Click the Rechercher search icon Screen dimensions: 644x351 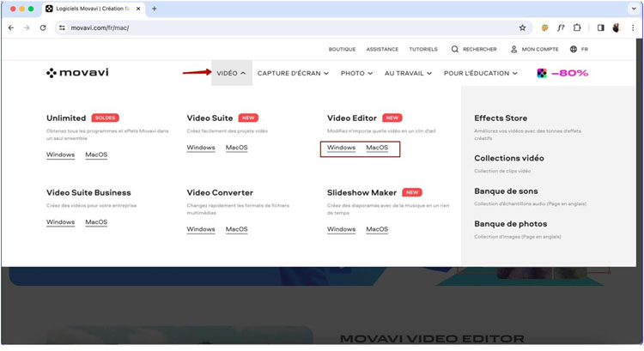(454, 49)
